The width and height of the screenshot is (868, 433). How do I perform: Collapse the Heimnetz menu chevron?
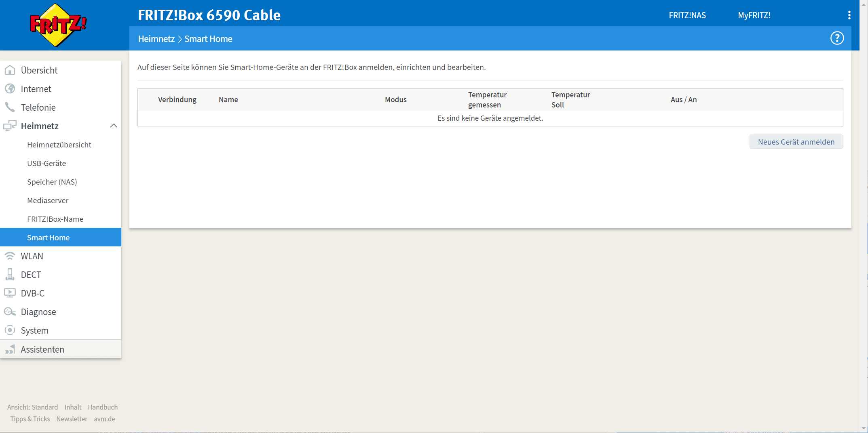point(114,126)
